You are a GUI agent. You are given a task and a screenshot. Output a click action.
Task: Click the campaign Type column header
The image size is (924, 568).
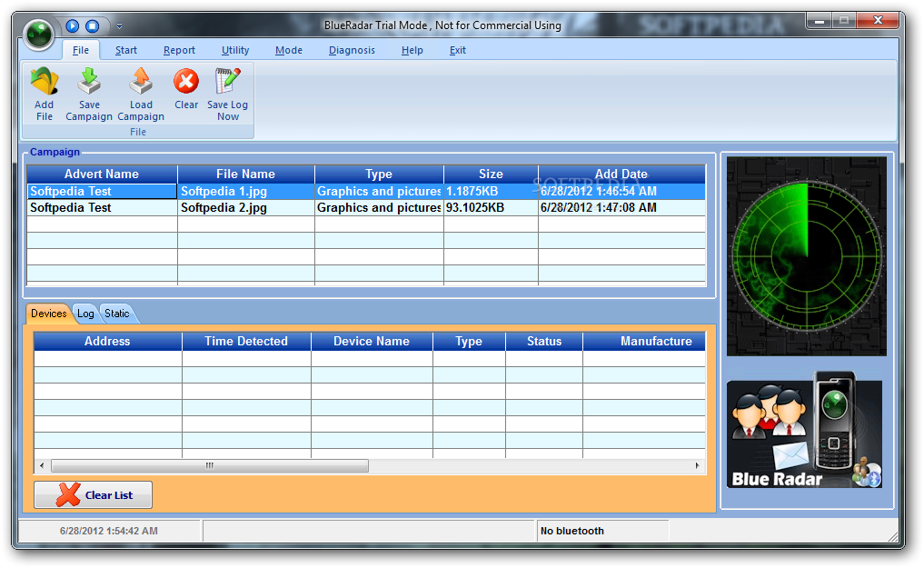pos(379,174)
